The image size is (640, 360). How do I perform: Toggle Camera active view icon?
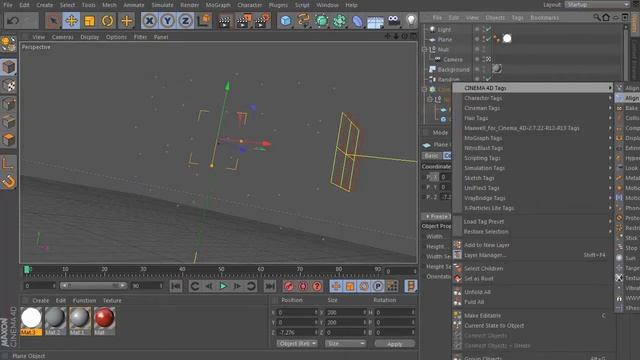coord(488,60)
